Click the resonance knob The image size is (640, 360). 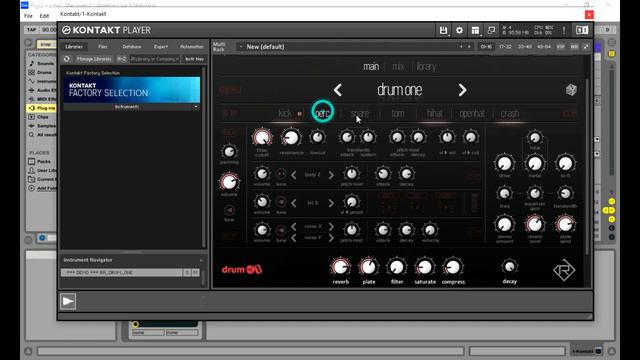(291, 138)
